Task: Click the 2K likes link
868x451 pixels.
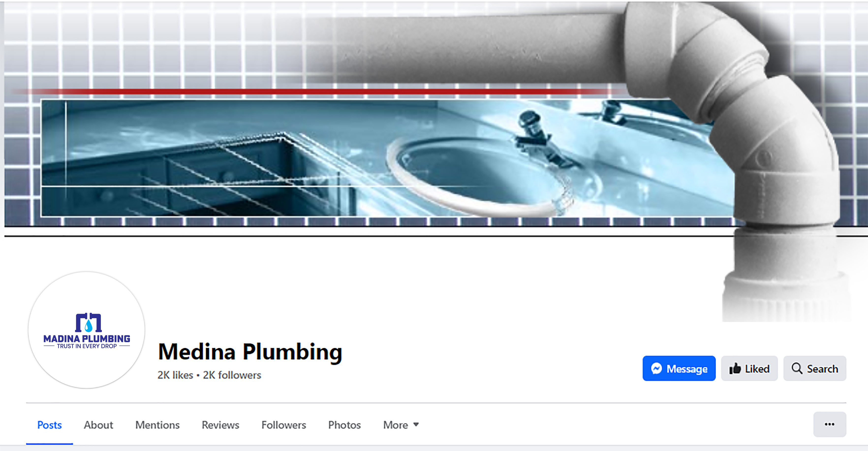Action: point(175,375)
